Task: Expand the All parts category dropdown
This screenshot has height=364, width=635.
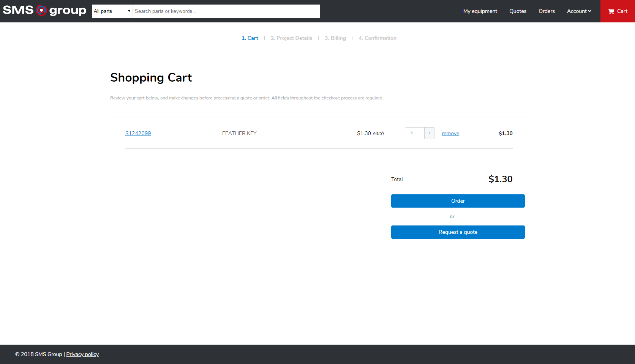Action: [112, 11]
